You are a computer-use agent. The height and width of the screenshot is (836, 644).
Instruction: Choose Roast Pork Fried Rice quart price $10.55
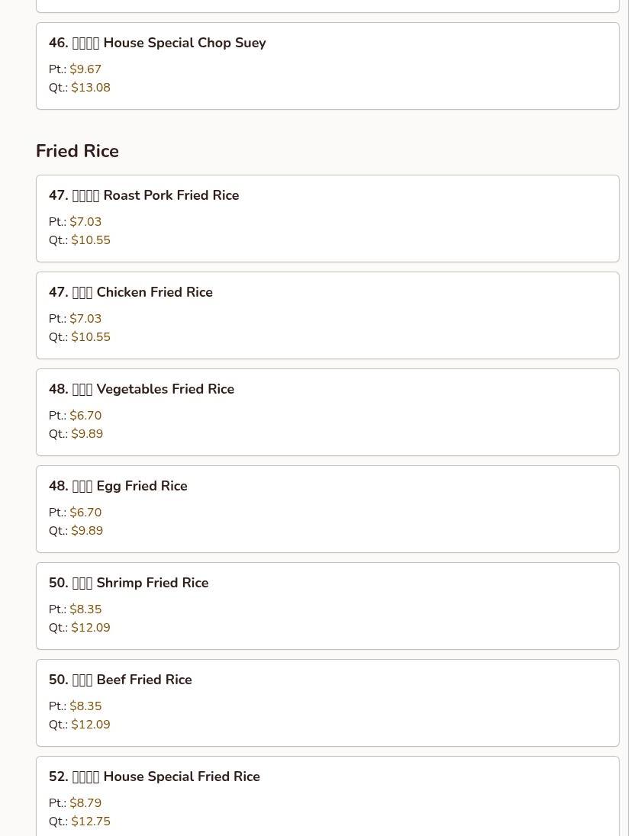(x=91, y=240)
